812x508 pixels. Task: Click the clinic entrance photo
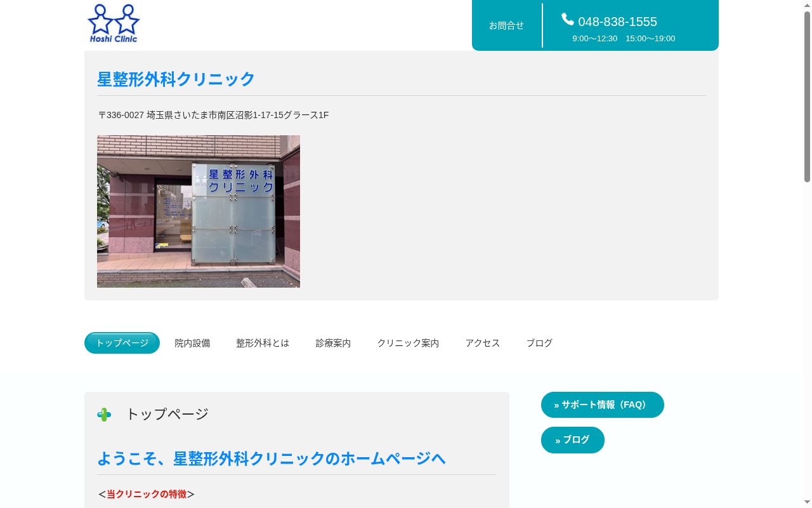click(199, 211)
